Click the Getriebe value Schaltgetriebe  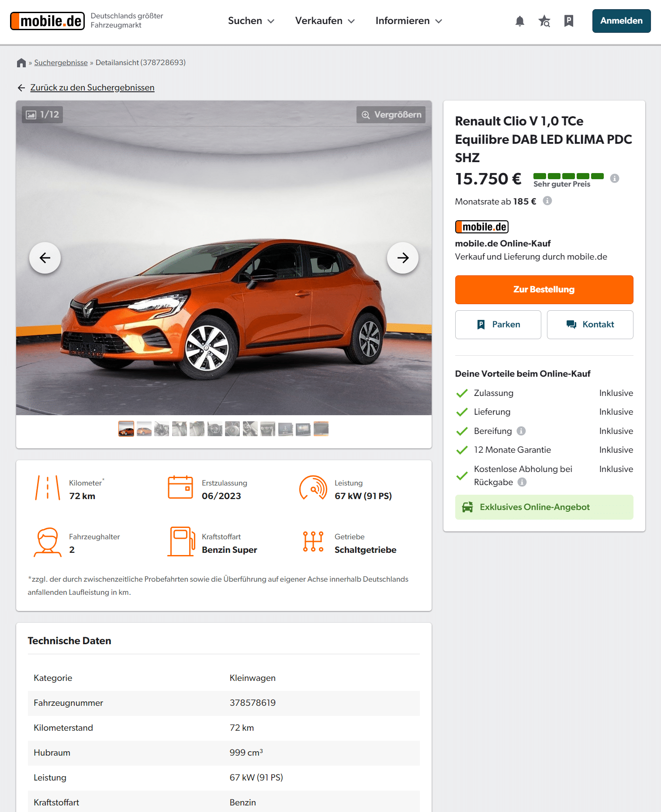[366, 550]
